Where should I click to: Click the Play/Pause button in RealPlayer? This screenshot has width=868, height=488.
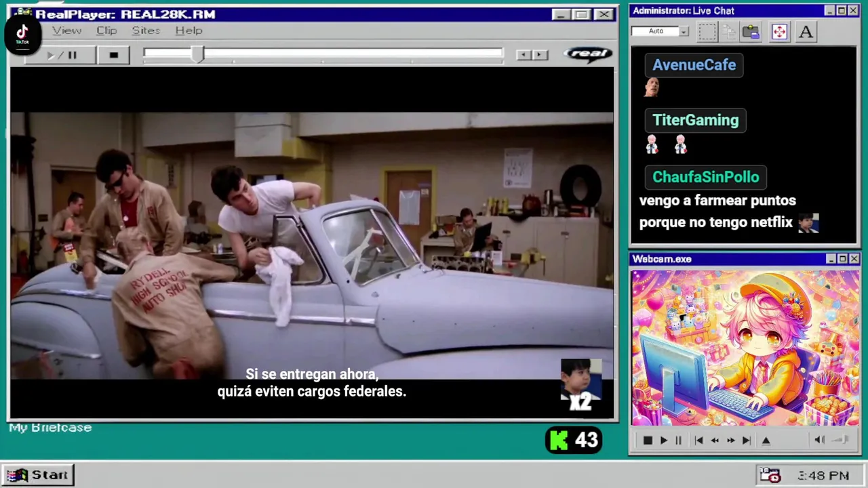pyautogui.click(x=61, y=55)
